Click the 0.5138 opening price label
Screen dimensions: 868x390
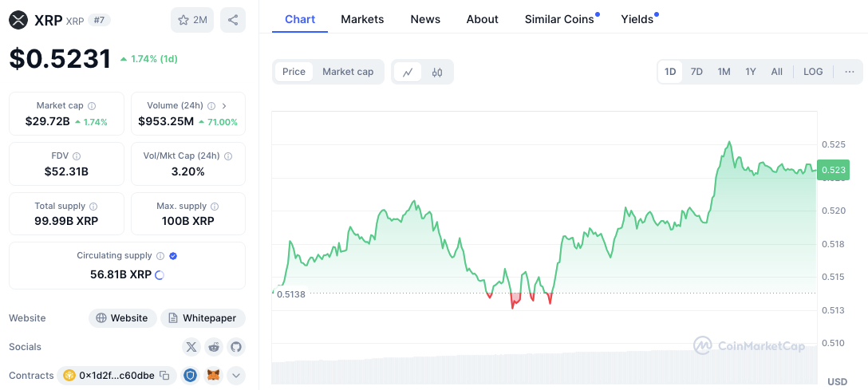point(291,294)
